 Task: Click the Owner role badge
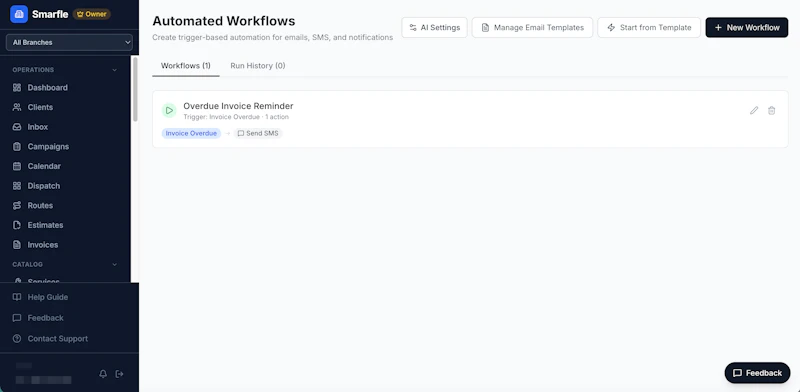(x=92, y=14)
